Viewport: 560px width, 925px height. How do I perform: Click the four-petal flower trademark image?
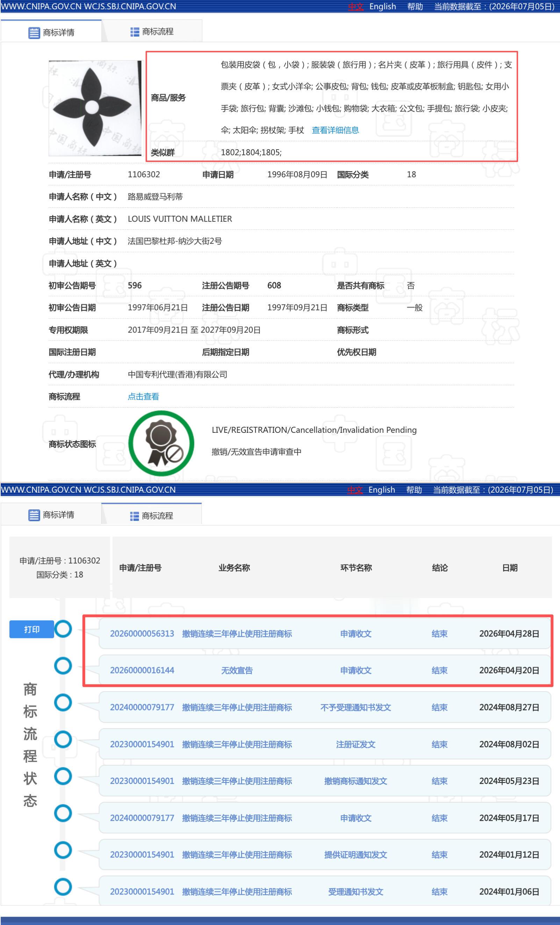96,108
